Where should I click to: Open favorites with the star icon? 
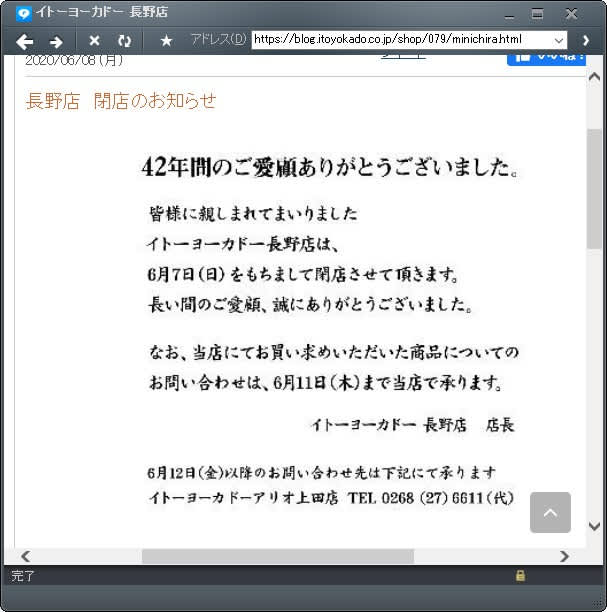[x=166, y=40]
